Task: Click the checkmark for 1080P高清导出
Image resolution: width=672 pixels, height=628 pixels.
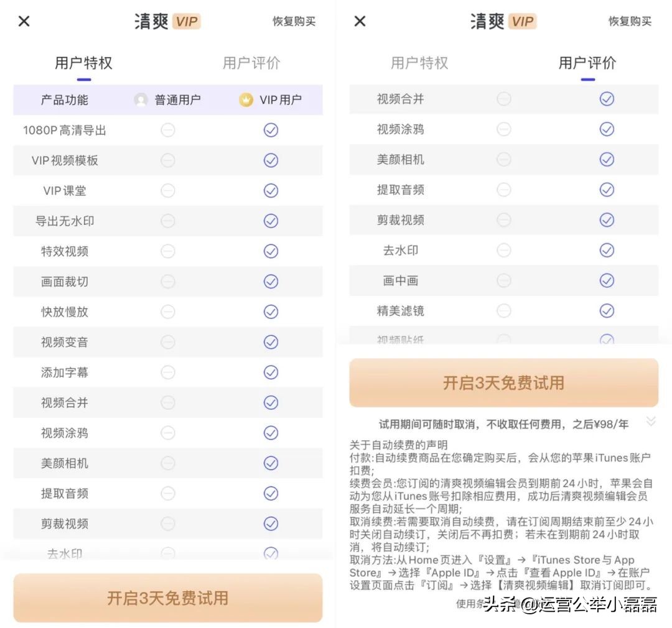Action: coord(270,130)
